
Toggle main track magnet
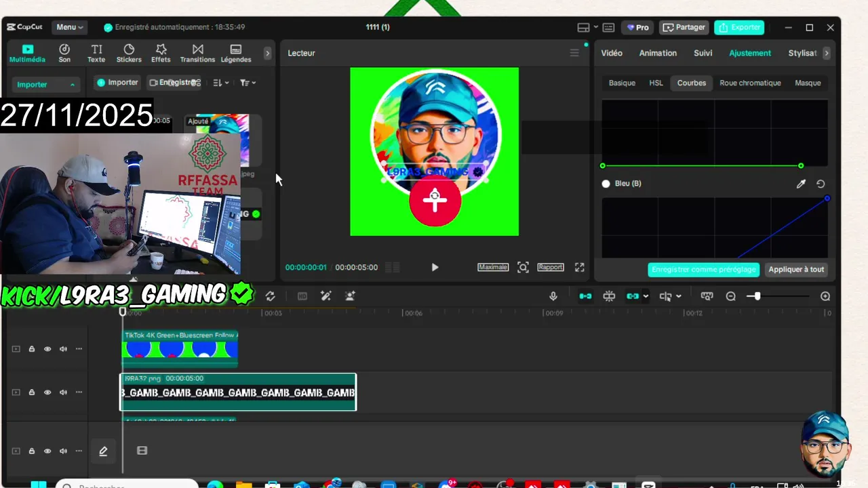(585, 296)
